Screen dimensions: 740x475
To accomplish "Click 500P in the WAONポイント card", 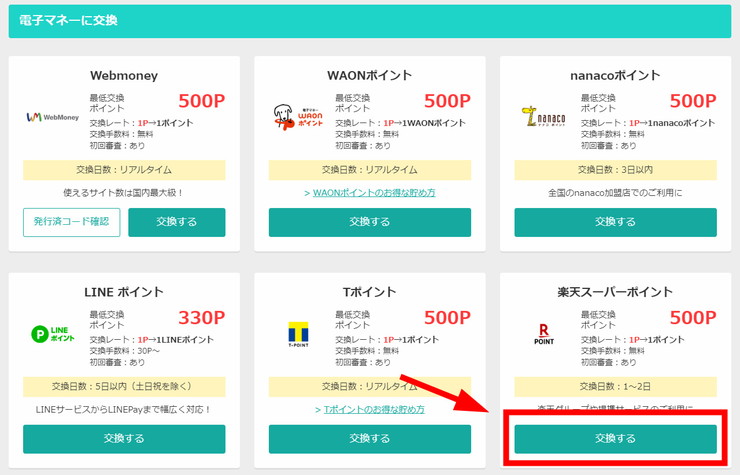I will point(447,101).
